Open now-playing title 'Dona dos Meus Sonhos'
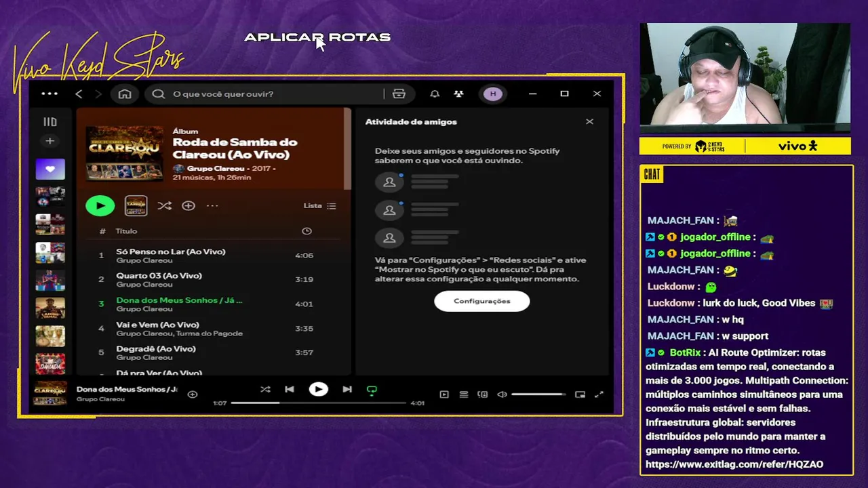This screenshot has width=868, height=488. coord(127,389)
